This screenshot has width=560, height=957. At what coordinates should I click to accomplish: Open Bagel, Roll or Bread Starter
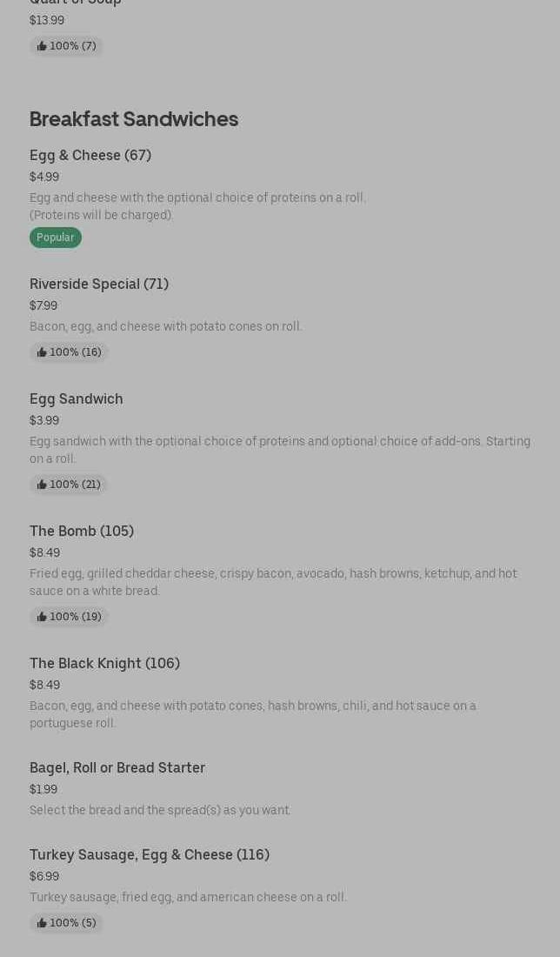pyautogui.click(x=117, y=767)
